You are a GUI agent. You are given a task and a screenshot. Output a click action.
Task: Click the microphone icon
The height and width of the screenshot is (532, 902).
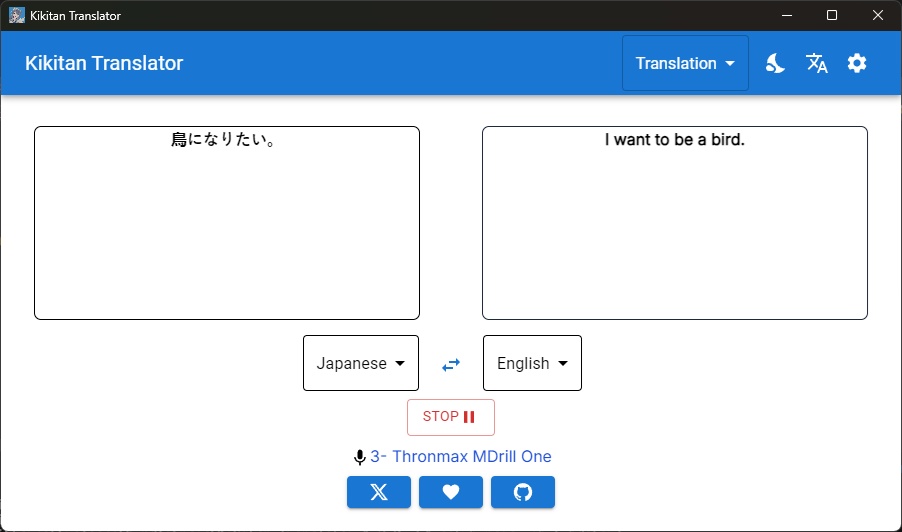click(x=360, y=457)
